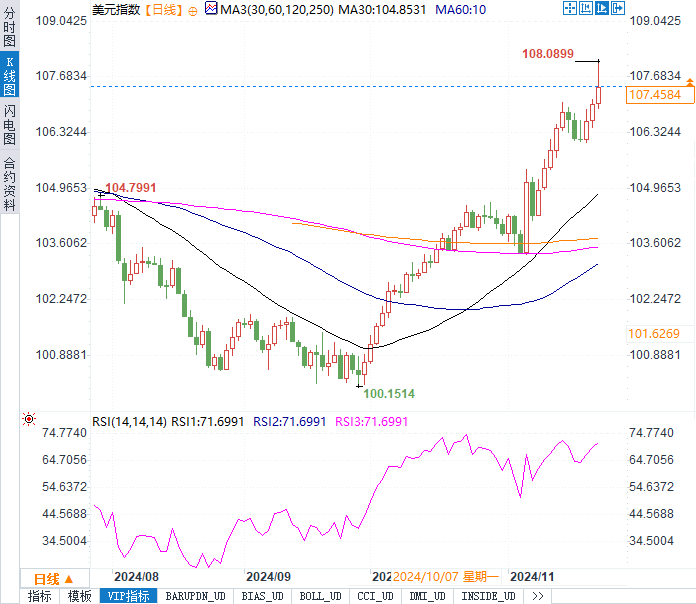This screenshot has width=696, height=604.
Task: Apply the BOLL_UD indicator
Action: (x=320, y=596)
